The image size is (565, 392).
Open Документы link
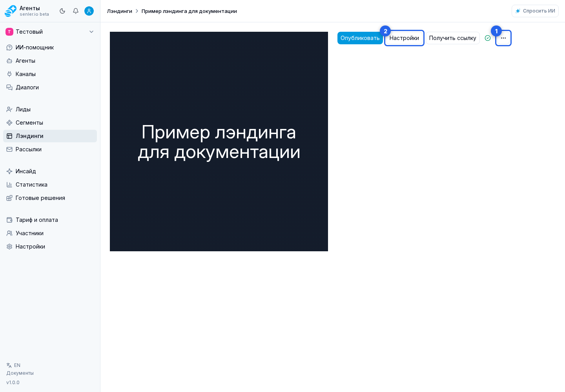tap(20, 373)
